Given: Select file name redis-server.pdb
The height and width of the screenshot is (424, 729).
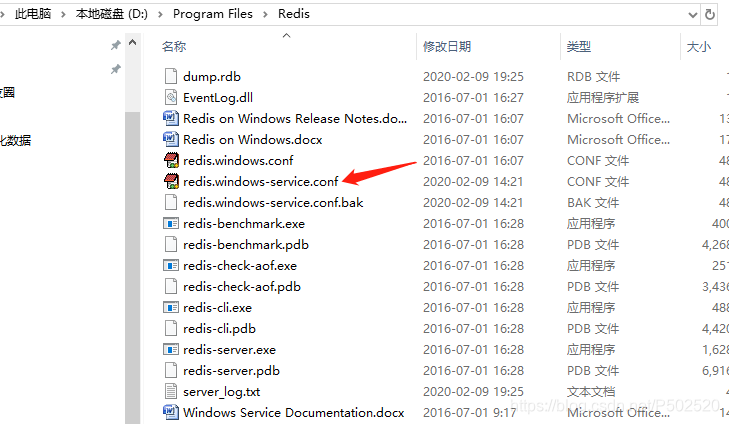Looking at the screenshot, I should [232, 371].
